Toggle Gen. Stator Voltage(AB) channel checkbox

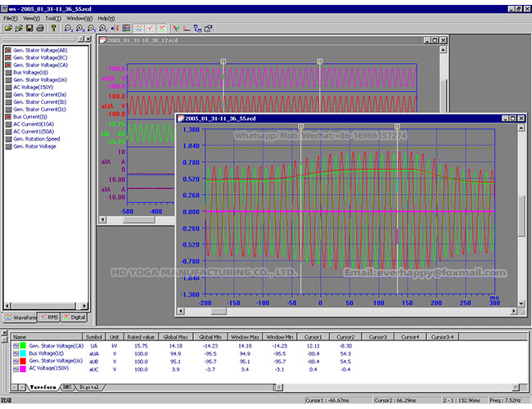(x=7, y=49)
